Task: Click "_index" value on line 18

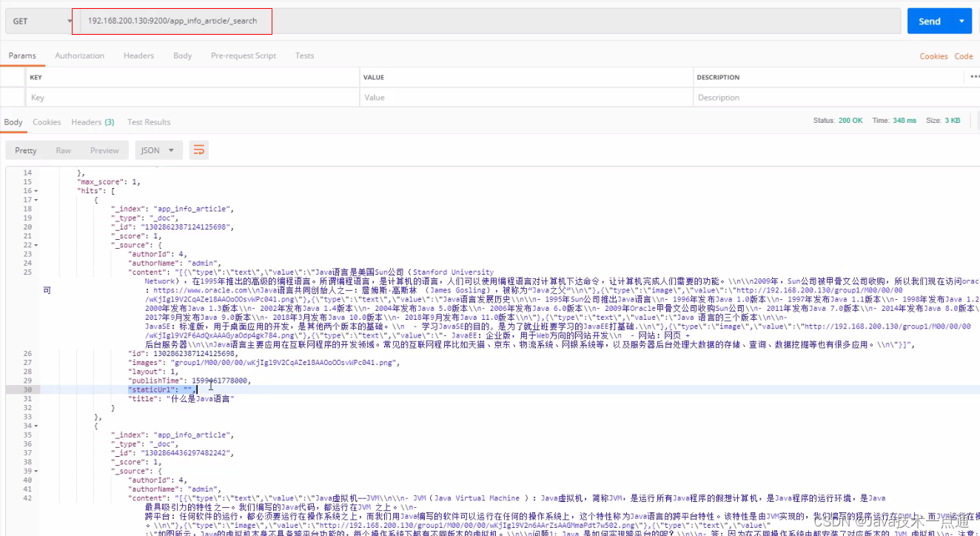Action: tap(193, 209)
